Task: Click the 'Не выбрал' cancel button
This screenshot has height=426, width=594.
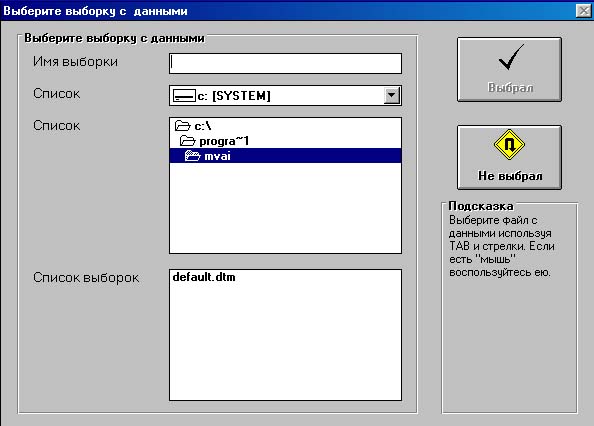Action: [x=510, y=158]
